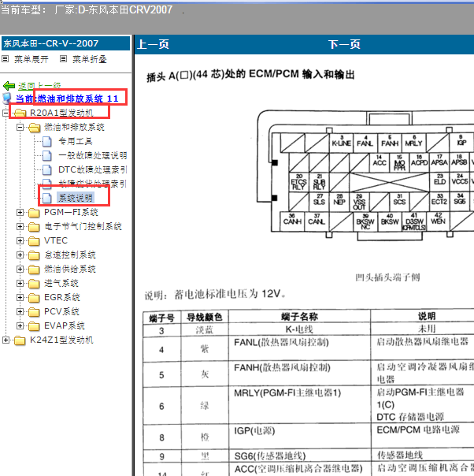
Task: Expand the K24Z1型发动机 node
Action: pyautogui.click(x=6, y=340)
